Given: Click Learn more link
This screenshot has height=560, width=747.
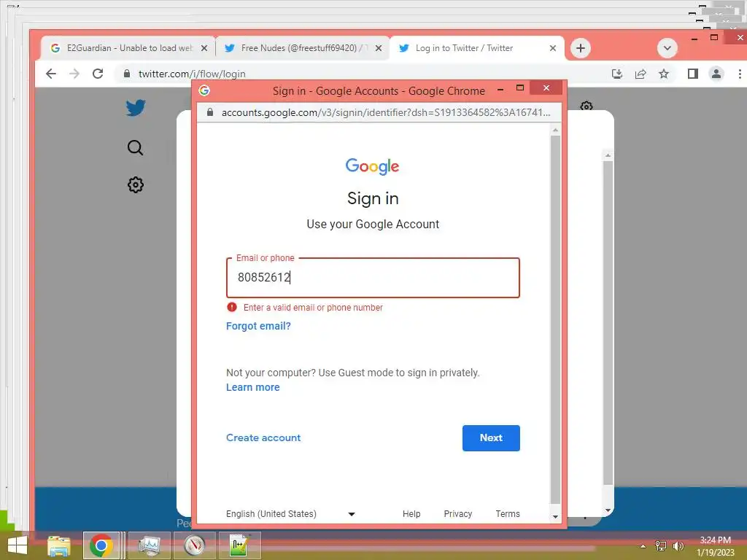Looking at the screenshot, I should pyautogui.click(x=253, y=387).
